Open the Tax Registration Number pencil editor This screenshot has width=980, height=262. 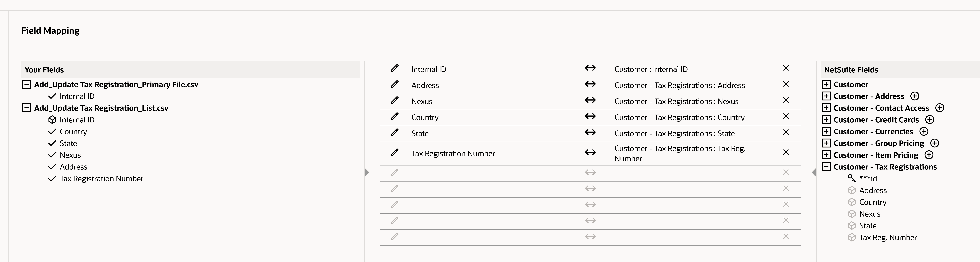[x=395, y=152]
